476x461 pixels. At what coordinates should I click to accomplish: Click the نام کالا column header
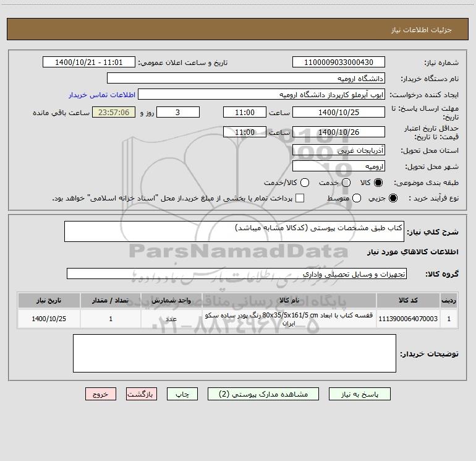pyautogui.click(x=289, y=300)
